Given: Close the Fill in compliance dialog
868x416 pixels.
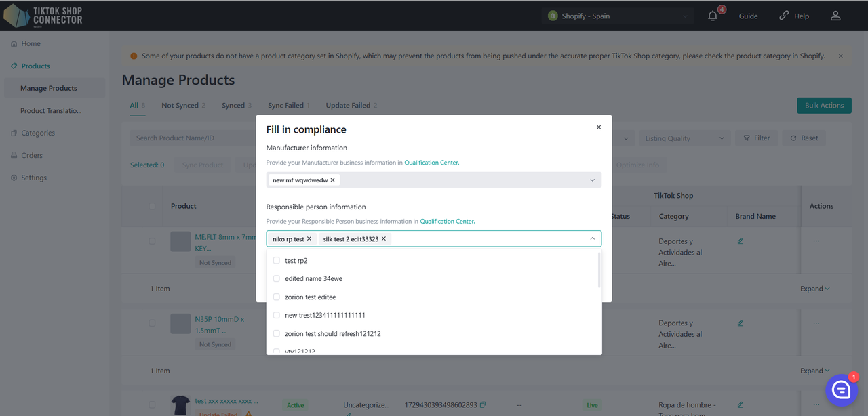Looking at the screenshot, I should (598, 127).
